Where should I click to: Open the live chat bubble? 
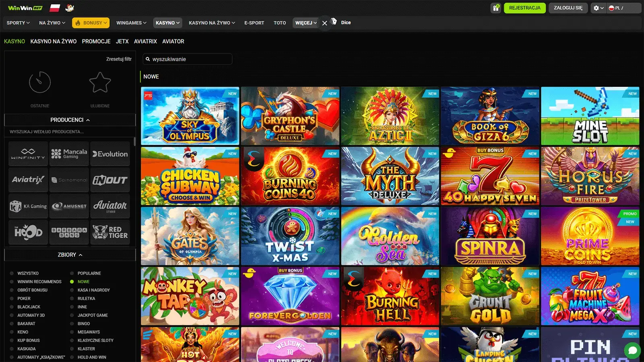[633, 351]
